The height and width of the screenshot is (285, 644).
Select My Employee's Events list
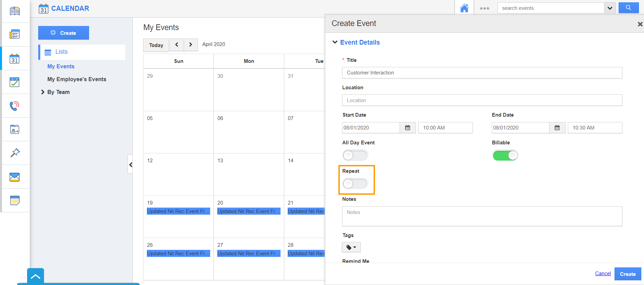77,79
